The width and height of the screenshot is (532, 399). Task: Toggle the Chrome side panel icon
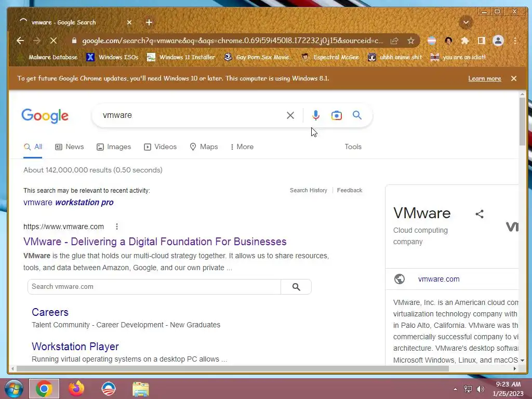coord(482,41)
